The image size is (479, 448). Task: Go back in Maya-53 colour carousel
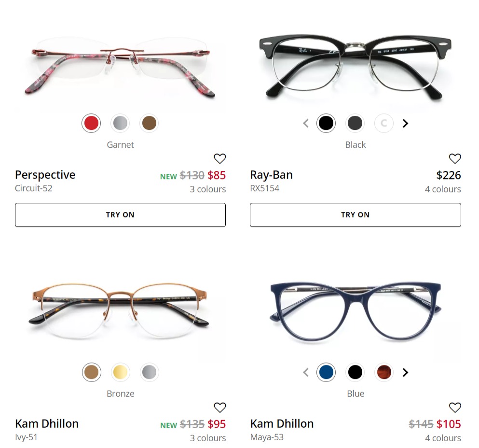pyautogui.click(x=305, y=372)
